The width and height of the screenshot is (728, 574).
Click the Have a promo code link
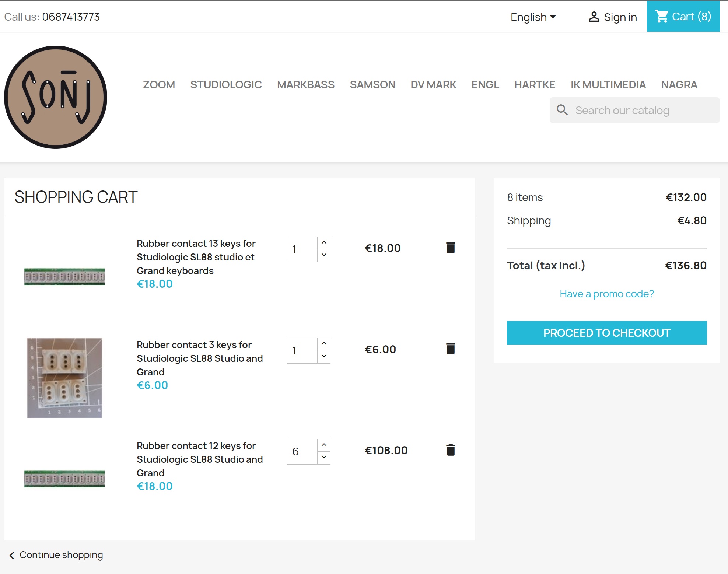tap(606, 294)
